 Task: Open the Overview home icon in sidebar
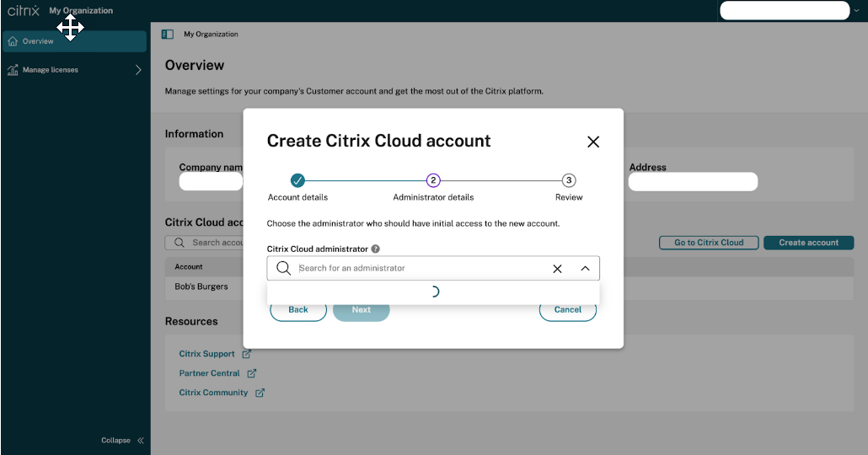(13, 41)
